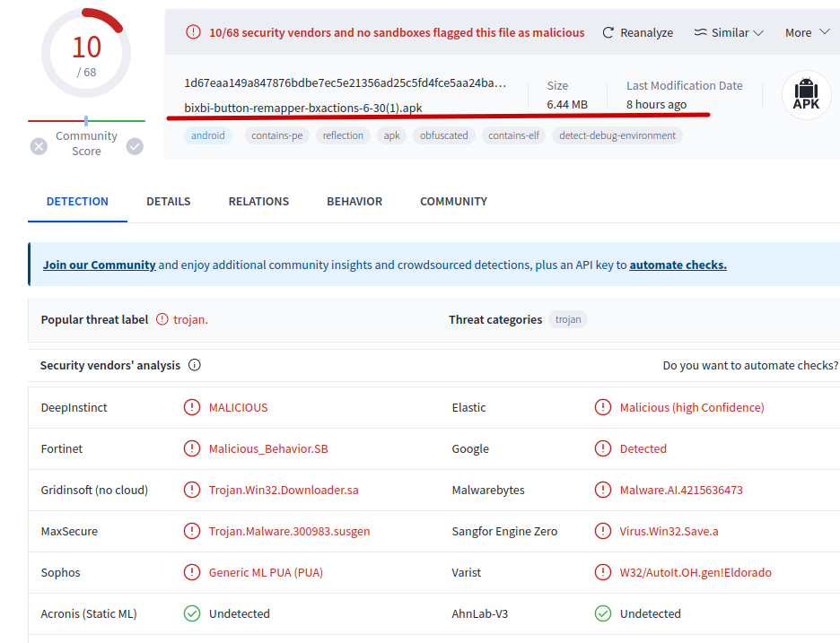Select the COMMUNITY tab
Viewport: 840px width, 643px height.
tap(453, 202)
